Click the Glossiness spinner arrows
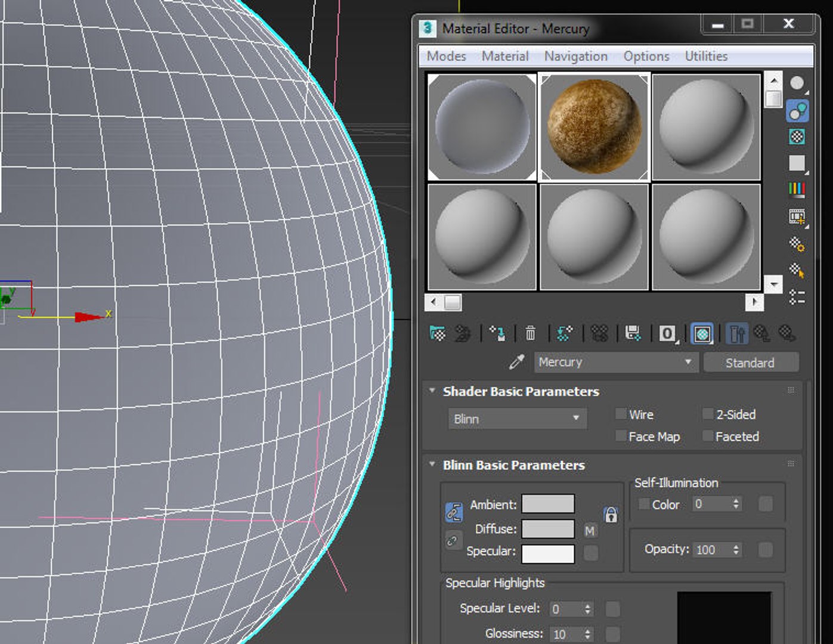 pos(588,634)
